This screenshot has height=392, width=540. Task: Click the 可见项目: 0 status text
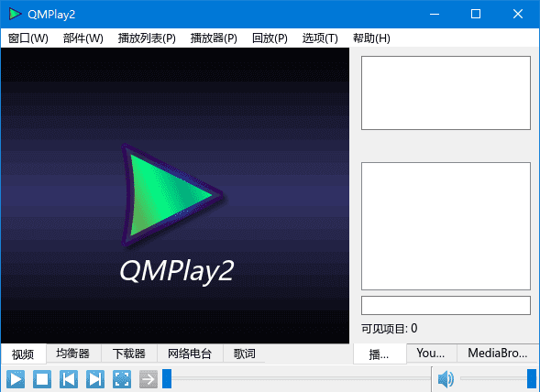389,328
